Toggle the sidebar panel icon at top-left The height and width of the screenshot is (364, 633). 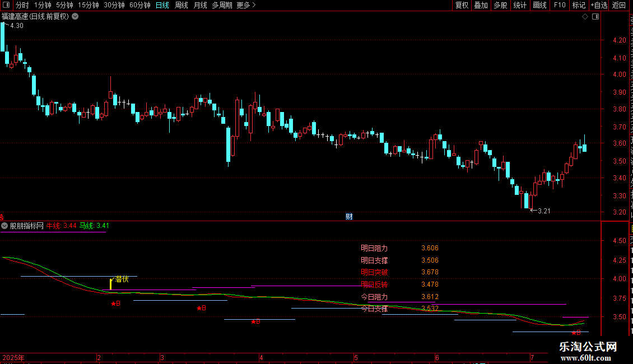(6, 5)
